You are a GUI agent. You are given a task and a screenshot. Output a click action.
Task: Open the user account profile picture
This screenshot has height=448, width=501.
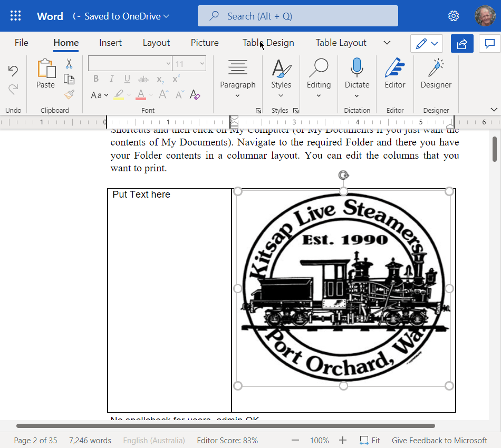click(485, 16)
